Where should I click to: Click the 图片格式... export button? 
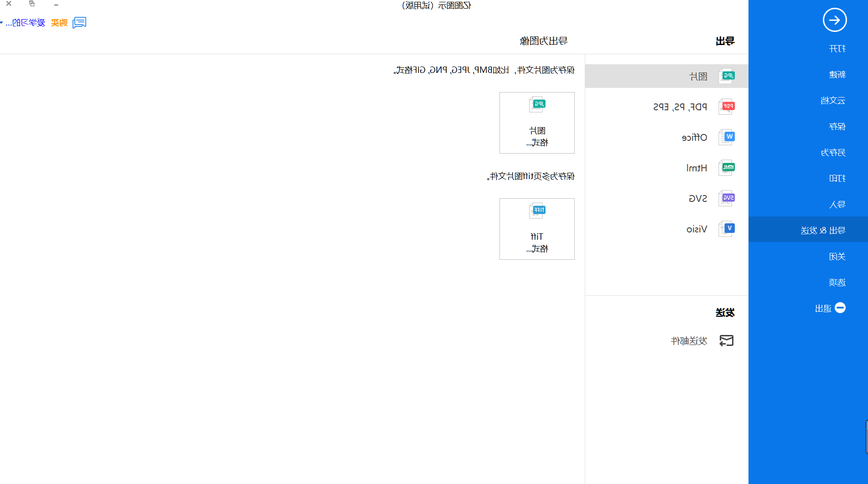(537, 123)
